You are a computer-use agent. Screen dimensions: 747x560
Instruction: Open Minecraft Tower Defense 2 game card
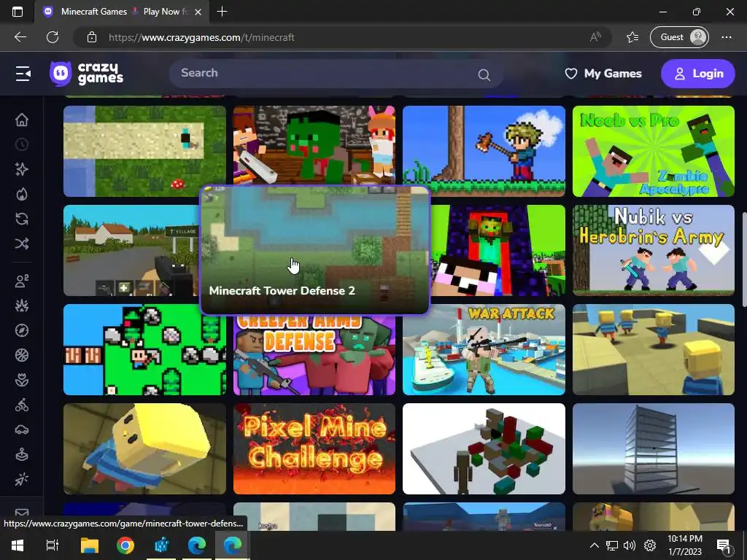coord(315,250)
